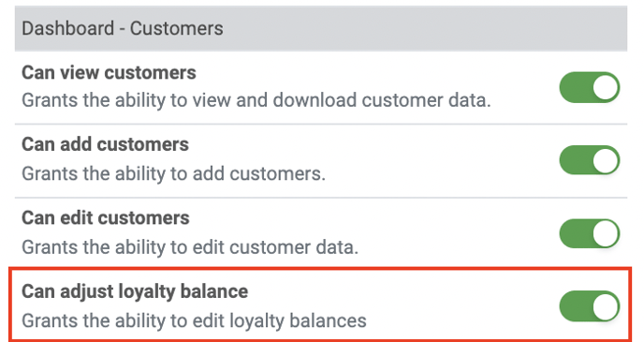644x342 pixels.
Task: Click white knob on edit customers switch
Action: (x=605, y=233)
